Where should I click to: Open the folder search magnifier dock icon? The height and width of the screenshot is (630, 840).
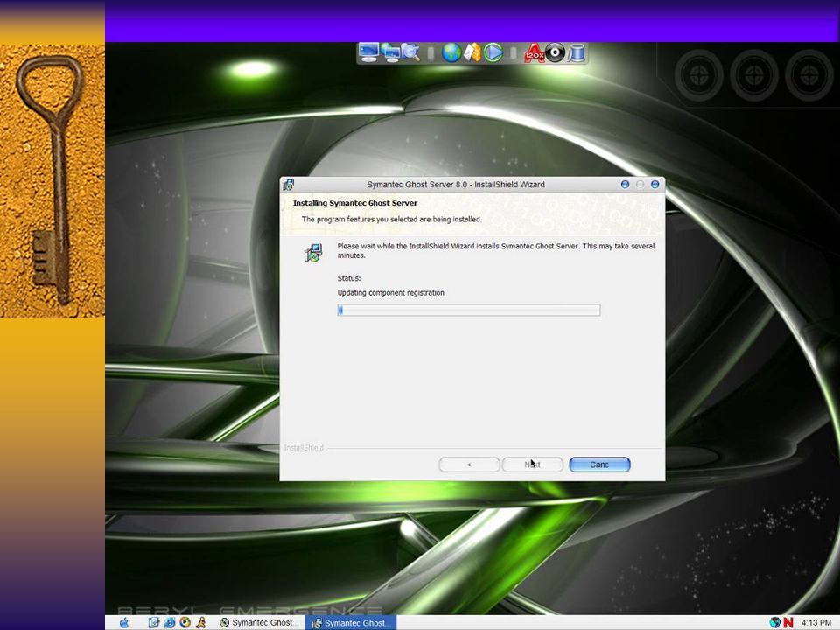click(x=411, y=52)
